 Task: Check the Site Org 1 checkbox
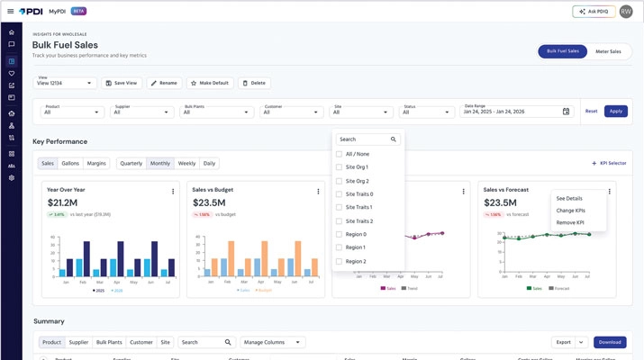(x=339, y=167)
